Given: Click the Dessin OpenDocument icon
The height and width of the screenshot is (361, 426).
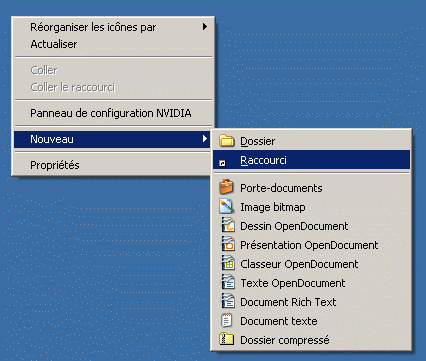Looking at the screenshot, I should [x=228, y=225].
